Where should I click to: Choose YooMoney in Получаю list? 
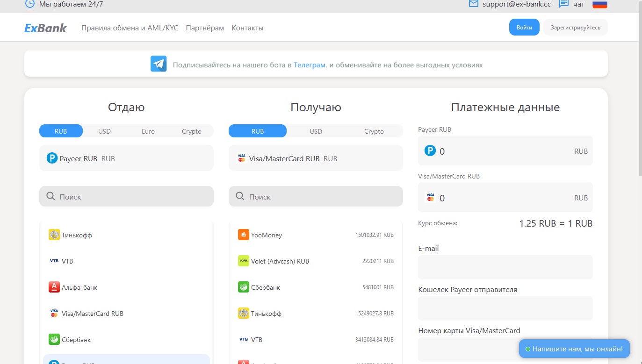point(316,235)
